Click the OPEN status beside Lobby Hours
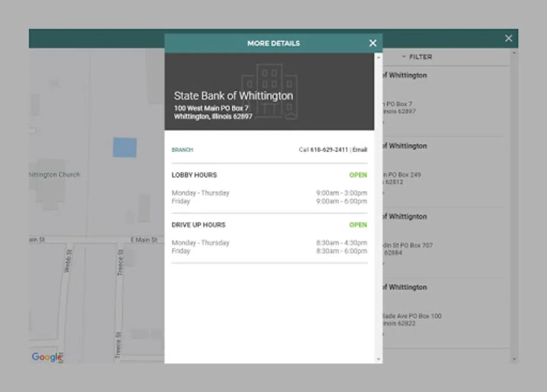This screenshot has height=392, width=547. pyautogui.click(x=358, y=175)
